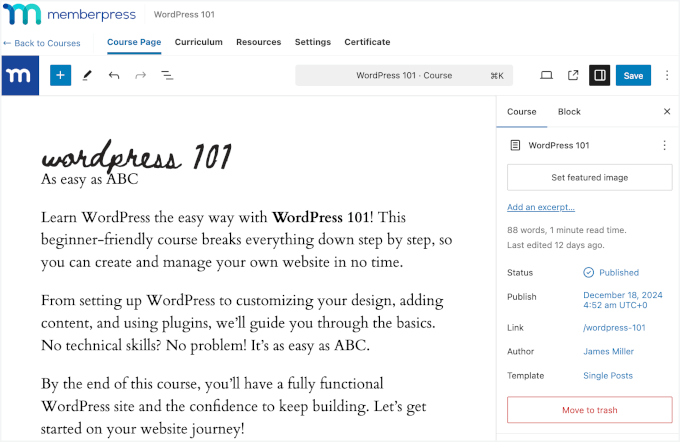Image resolution: width=680 pixels, height=442 pixels.
Task: Click the view course external link icon
Action: tap(573, 75)
